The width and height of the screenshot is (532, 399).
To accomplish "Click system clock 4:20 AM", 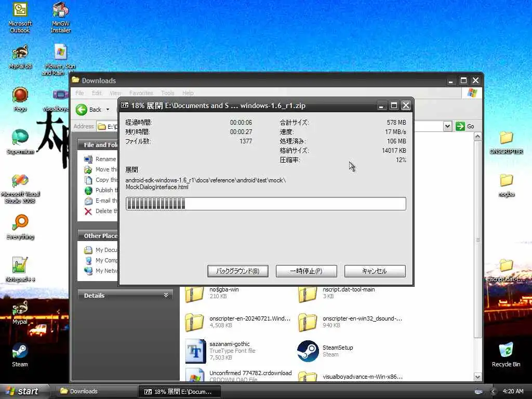I will 513,392.
